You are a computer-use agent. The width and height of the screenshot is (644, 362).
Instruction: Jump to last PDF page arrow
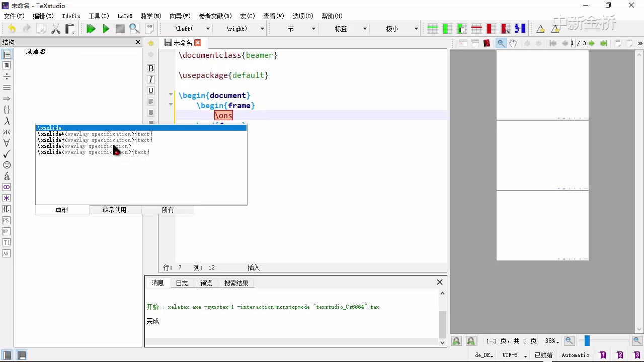pyautogui.click(x=603, y=43)
